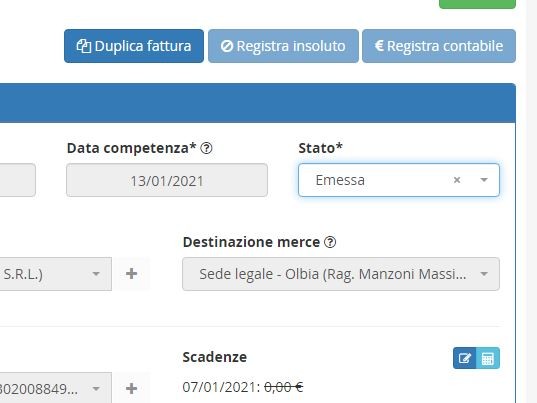This screenshot has height=403, width=537.
Task: Open the 302008849 dropdown arrow
Action: click(96, 389)
